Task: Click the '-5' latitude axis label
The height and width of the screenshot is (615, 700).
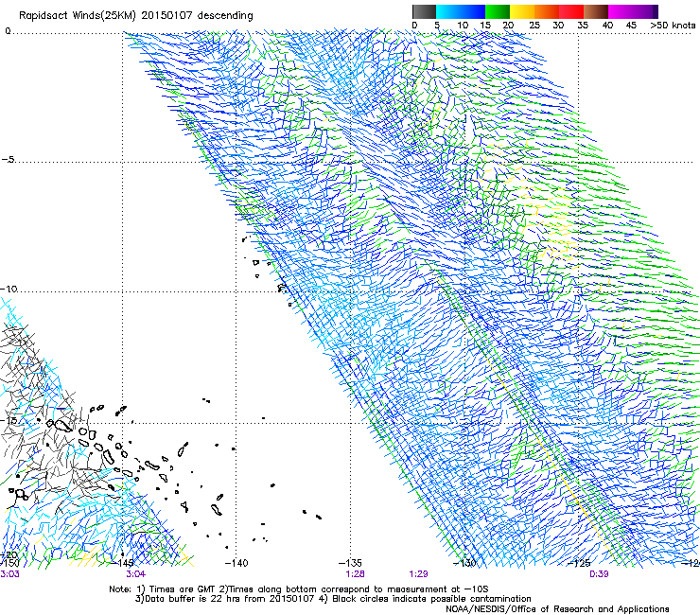Action: [9, 160]
